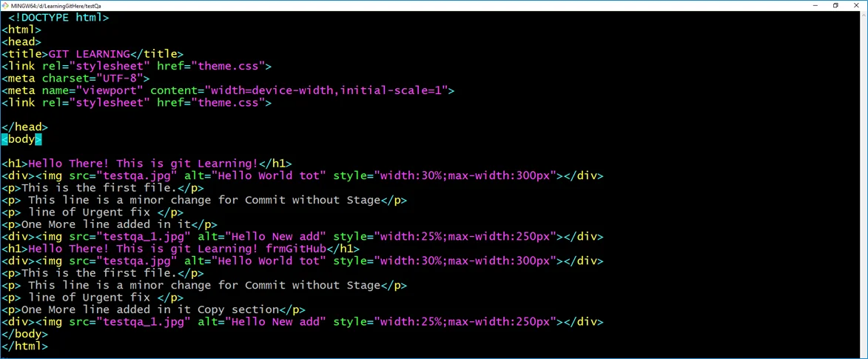Click the opening html tag line

click(21, 30)
